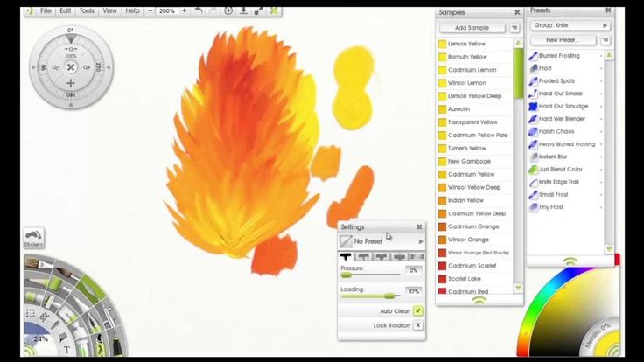Viewport: 644px width, 362px height.
Task: Open the Samples panel options menu icon
Action: pyautogui.click(x=514, y=28)
